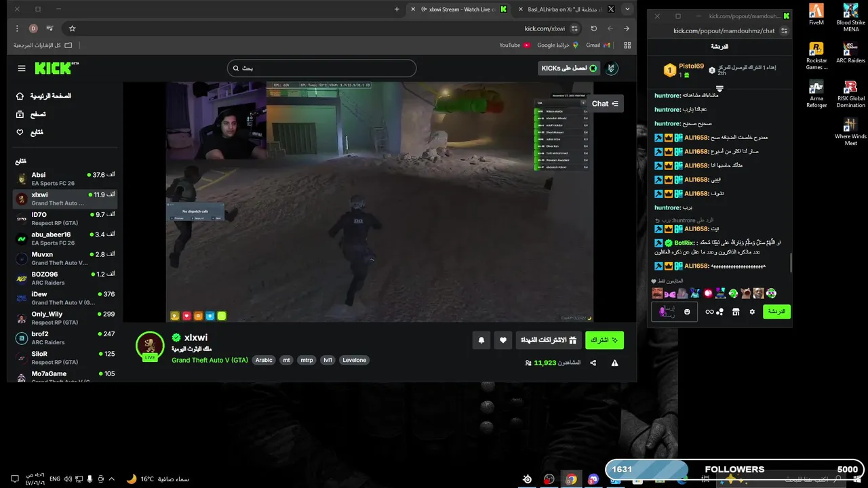Image resolution: width=868 pixels, height=488 pixels.
Task: Open brof2 channel in sidebar
Action: 65,338
